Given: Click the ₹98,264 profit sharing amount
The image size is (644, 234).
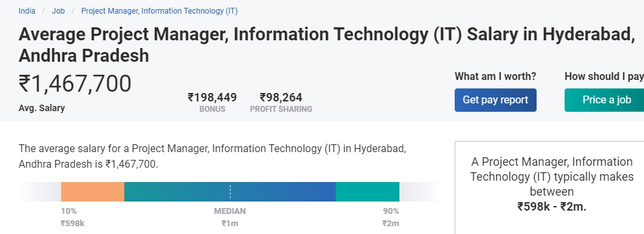Looking at the screenshot, I should [x=281, y=97].
